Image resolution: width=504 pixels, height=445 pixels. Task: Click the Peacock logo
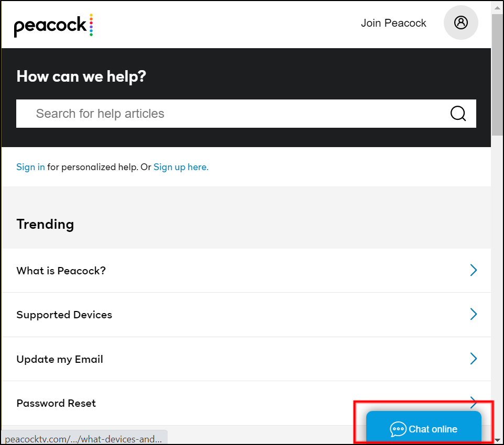53,25
